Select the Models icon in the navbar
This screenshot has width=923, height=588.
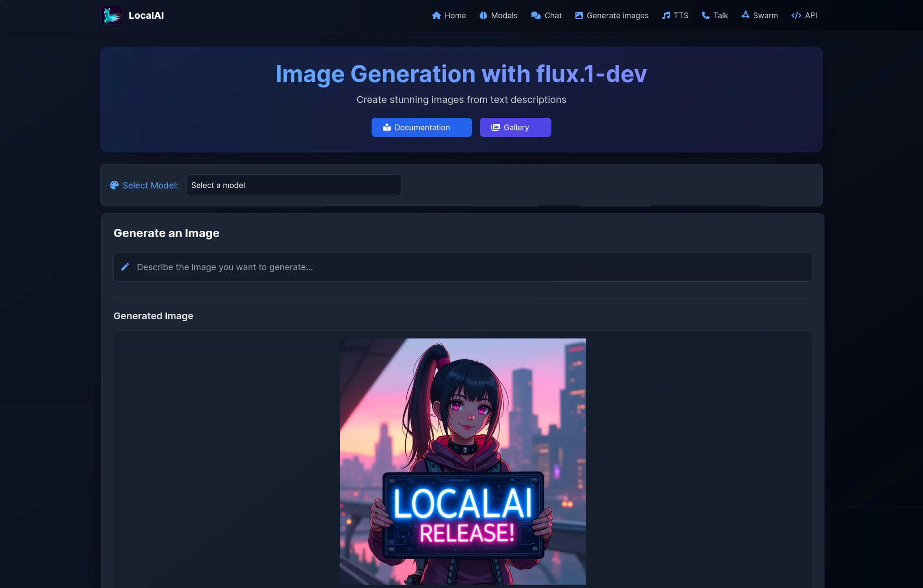click(484, 15)
